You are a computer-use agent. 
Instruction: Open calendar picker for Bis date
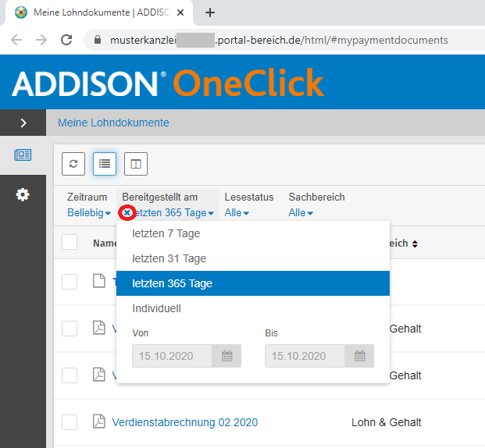[359, 356]
